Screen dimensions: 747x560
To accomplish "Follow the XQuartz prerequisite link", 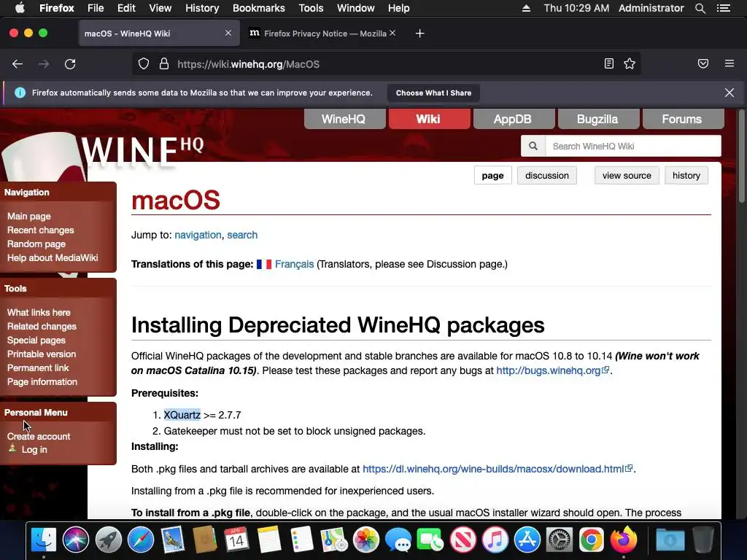I will pos(182,415).
